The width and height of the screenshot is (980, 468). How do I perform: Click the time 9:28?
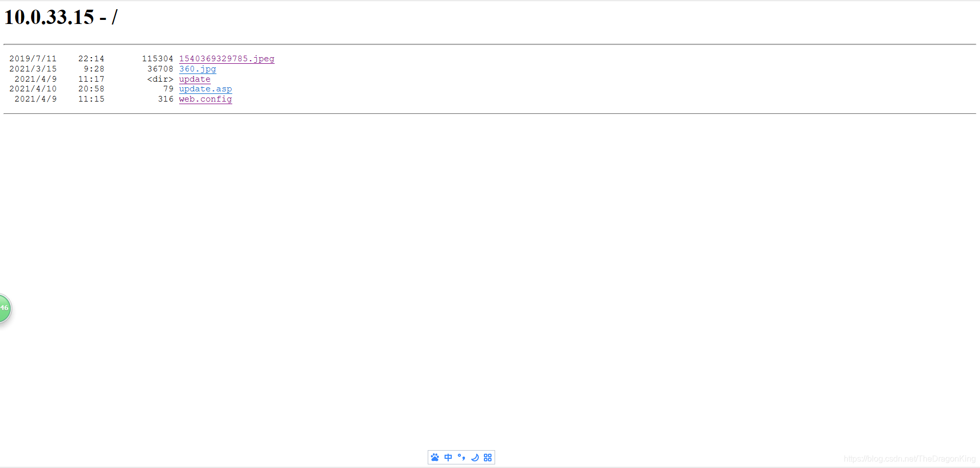tap(94, 69)
